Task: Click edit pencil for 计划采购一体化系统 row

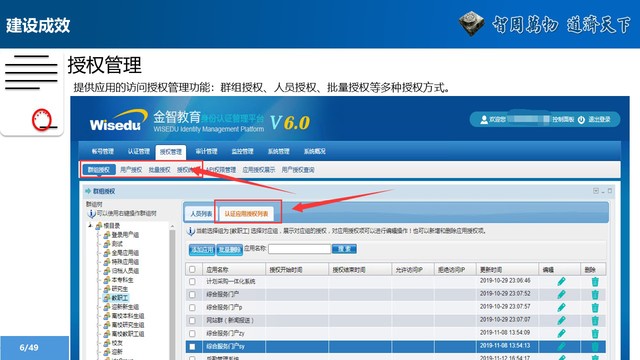Action: pos(561,281)
